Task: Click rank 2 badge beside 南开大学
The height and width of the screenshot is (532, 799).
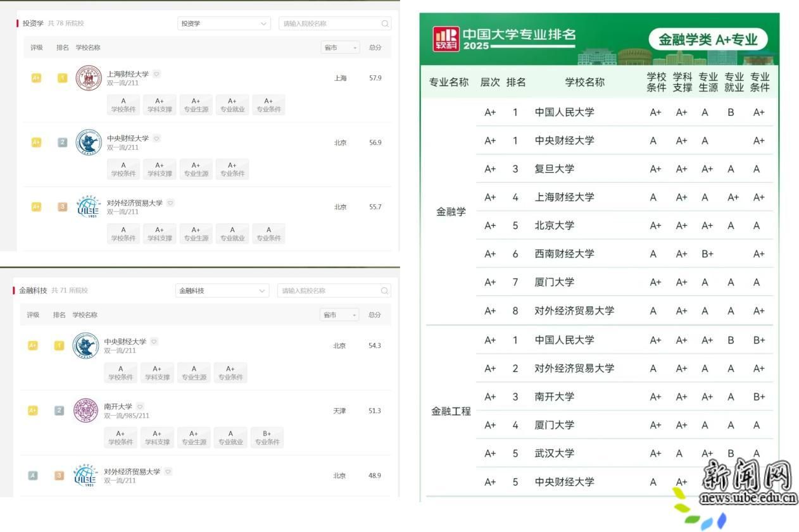Action: 59,411
